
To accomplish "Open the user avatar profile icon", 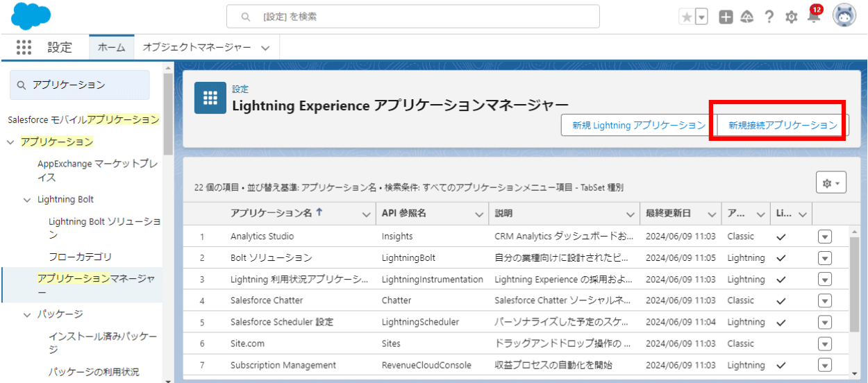I will [845, 17].
